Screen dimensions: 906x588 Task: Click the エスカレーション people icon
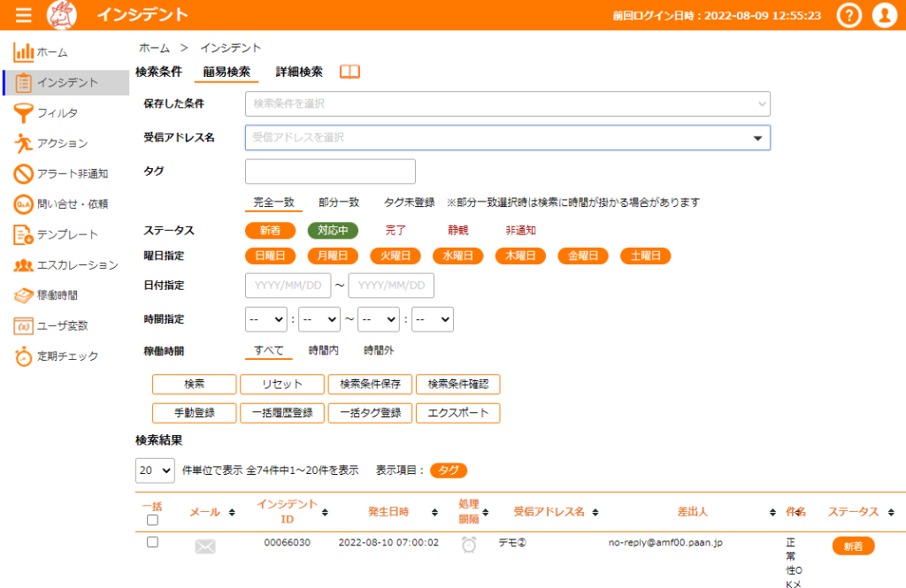point(23,265)
